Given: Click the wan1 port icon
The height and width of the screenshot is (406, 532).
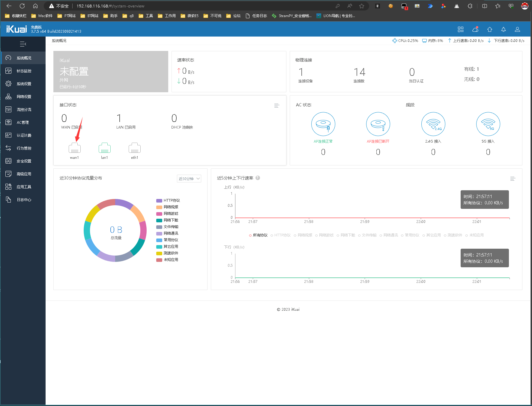Looking at the screenshot, I should coord(74,148).
